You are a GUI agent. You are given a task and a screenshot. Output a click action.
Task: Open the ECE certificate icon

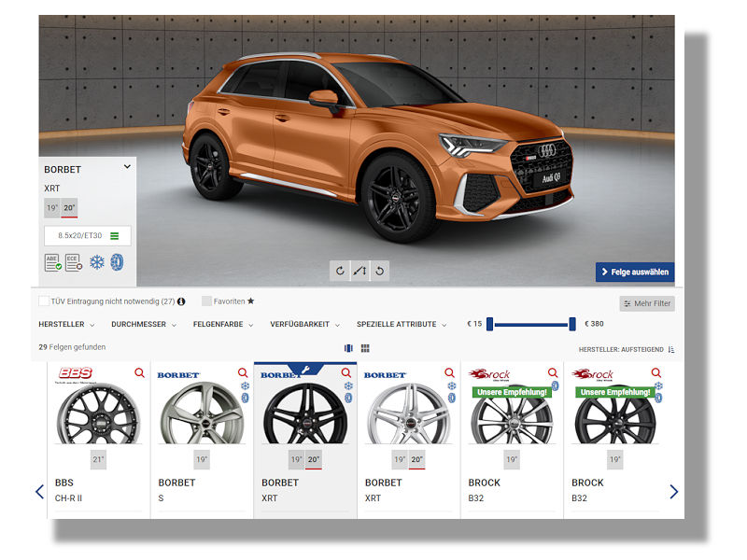(74, 262)
